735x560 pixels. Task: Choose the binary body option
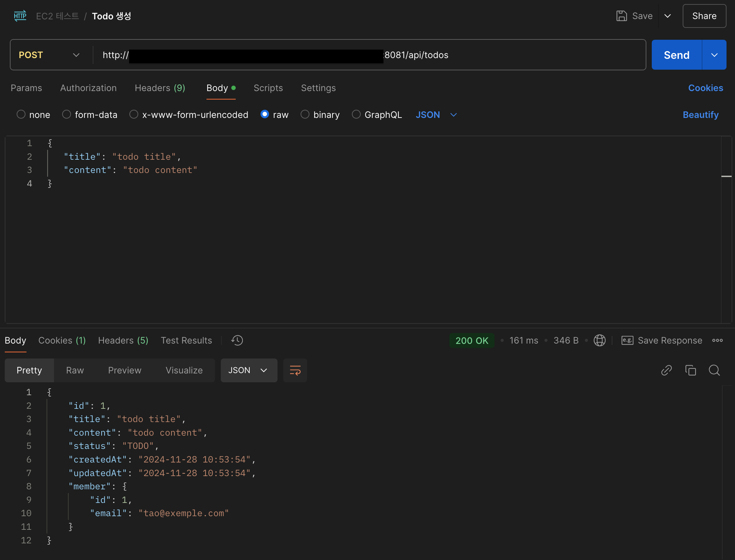[305, 115]
